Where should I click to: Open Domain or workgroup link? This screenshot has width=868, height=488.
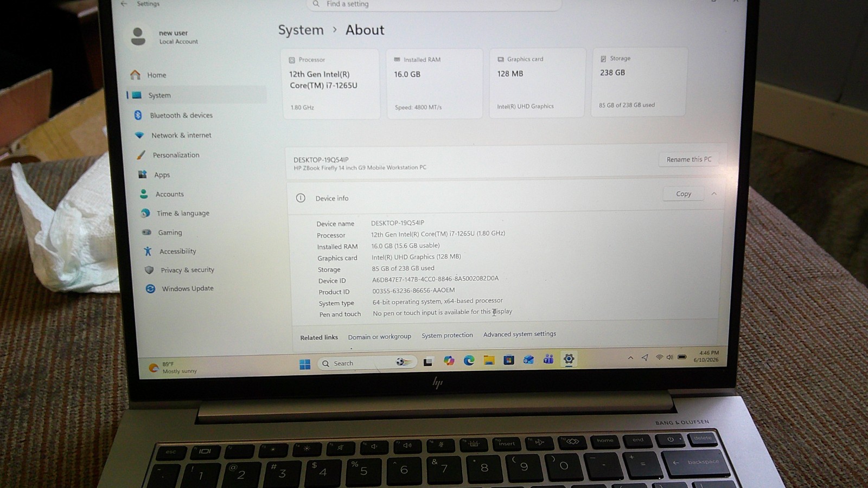[x=380, y=336]
